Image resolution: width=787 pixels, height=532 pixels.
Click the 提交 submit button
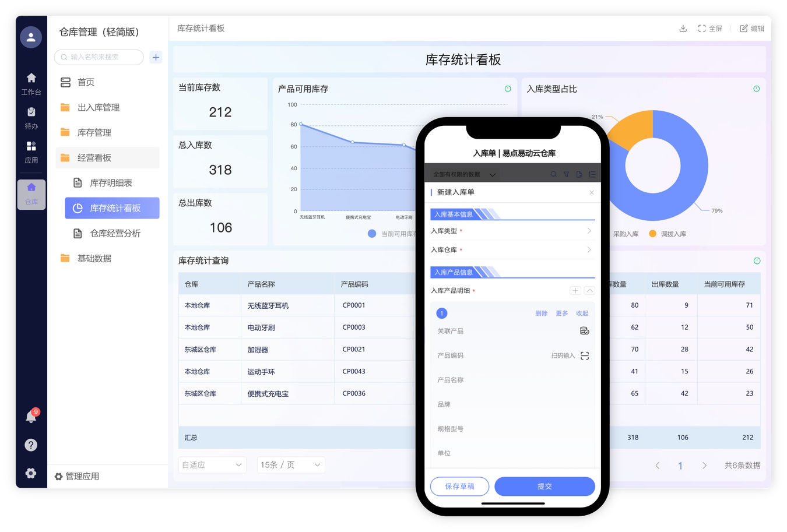point(544,486)
